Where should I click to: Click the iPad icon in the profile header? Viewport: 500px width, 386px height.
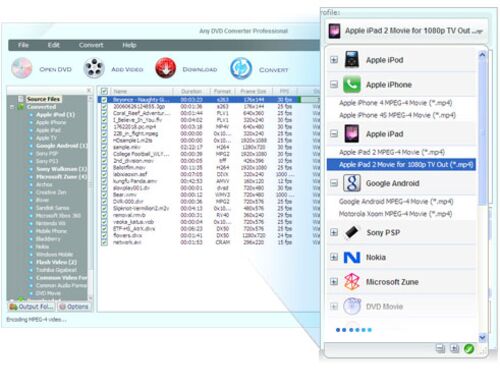point(334,31)
